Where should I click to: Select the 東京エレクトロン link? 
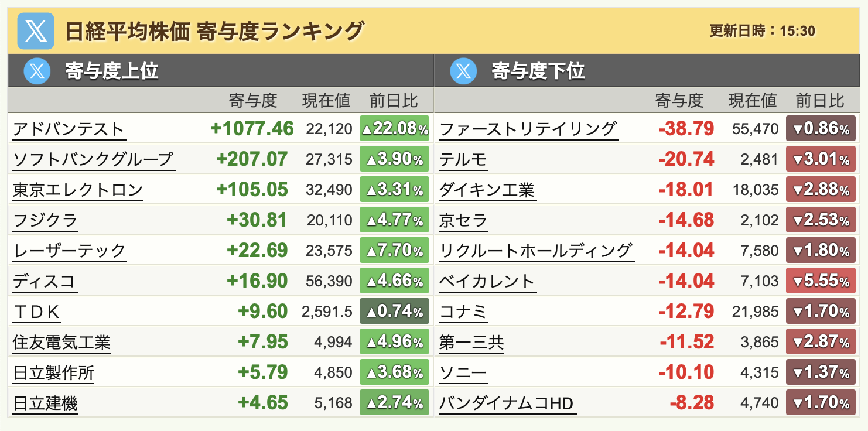[x=78, y=190]
